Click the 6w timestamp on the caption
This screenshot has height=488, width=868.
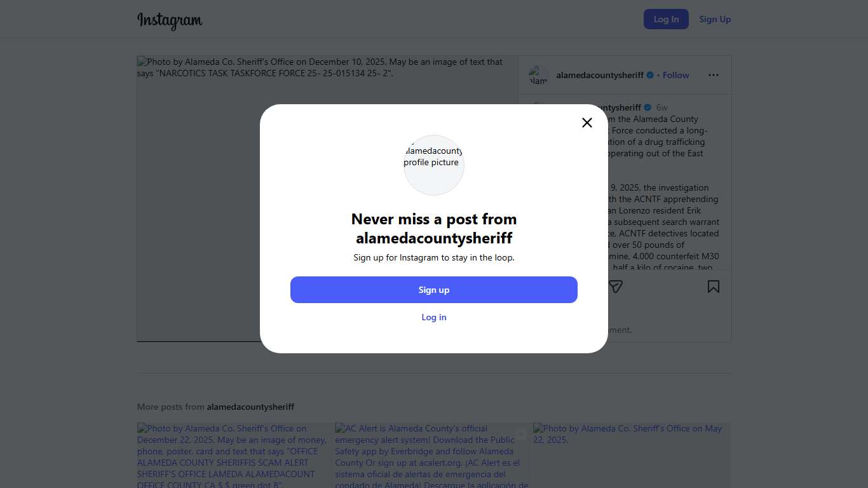[x=662, y=107]
